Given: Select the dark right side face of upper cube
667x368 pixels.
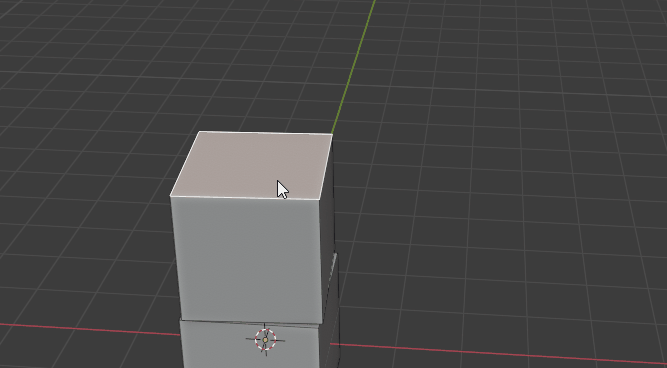Looking at the screenshot, I should tap(328, 230).
